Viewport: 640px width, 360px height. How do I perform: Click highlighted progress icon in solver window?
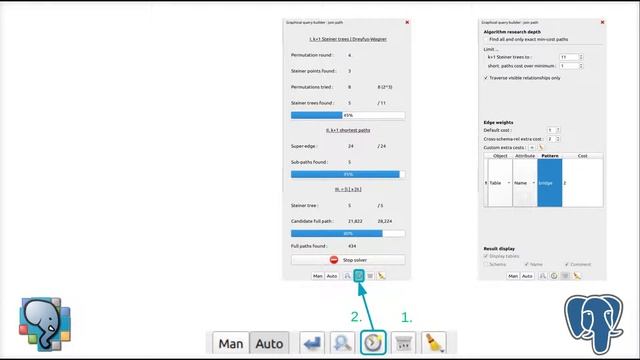(x=359, y=276)
